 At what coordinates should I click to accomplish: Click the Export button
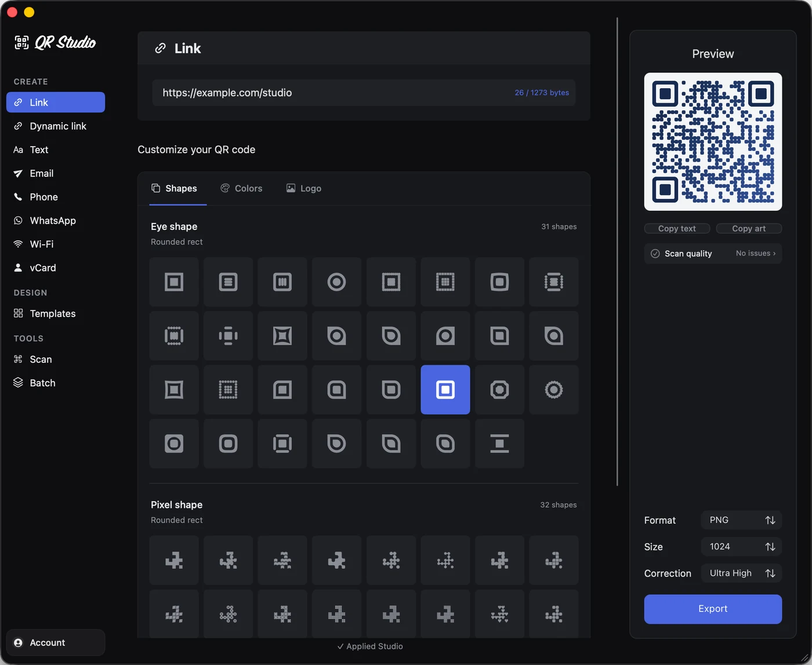point(713,609)
